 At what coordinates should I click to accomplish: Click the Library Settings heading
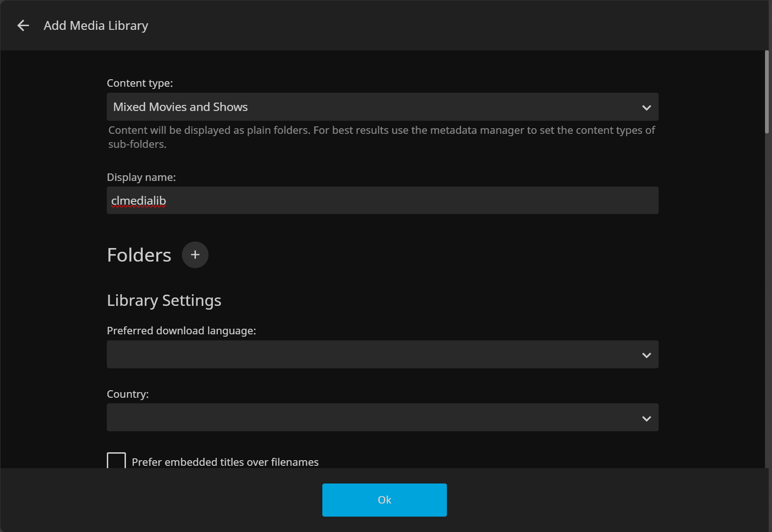click(x=164, y=301)
